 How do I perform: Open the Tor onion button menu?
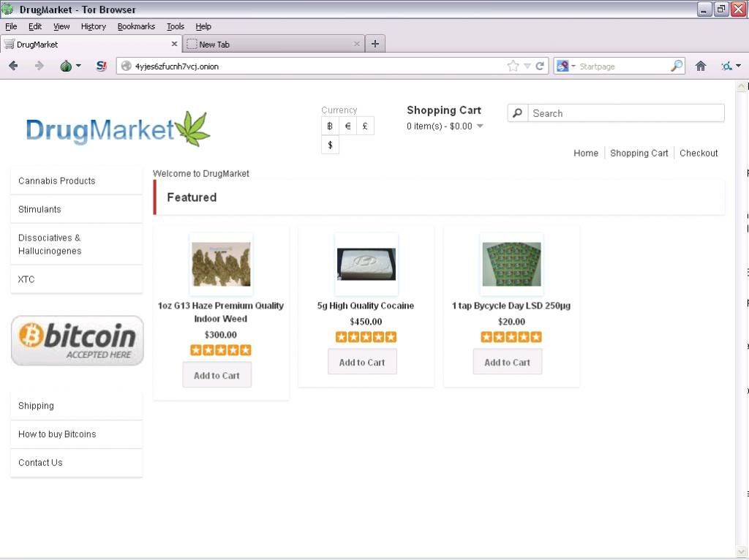coord(70,66)
